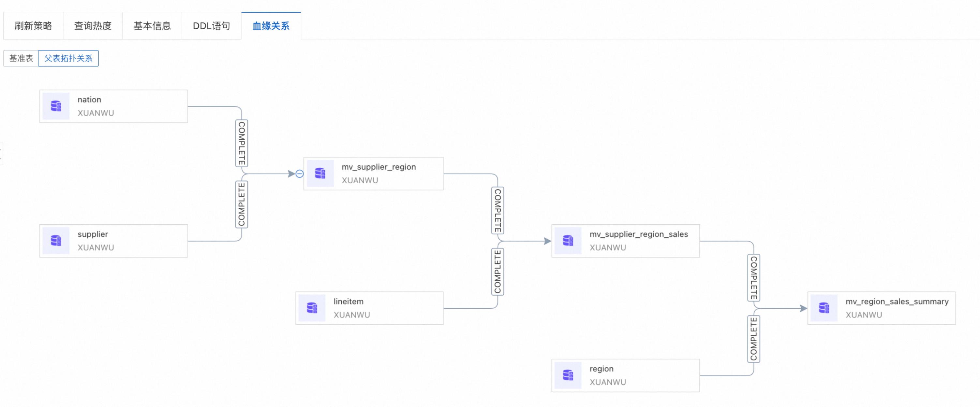980x407 pixels.
Task: Select the 父表拓扑关系 view option
Action: point(68,58)
